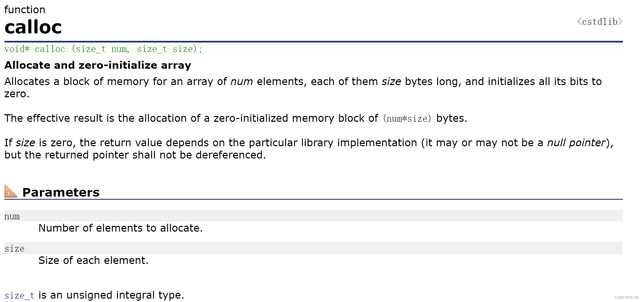The height and width of the screenshot is (302, 644).
Task: Select the num parameter name
Action: [x=12, y=216]
